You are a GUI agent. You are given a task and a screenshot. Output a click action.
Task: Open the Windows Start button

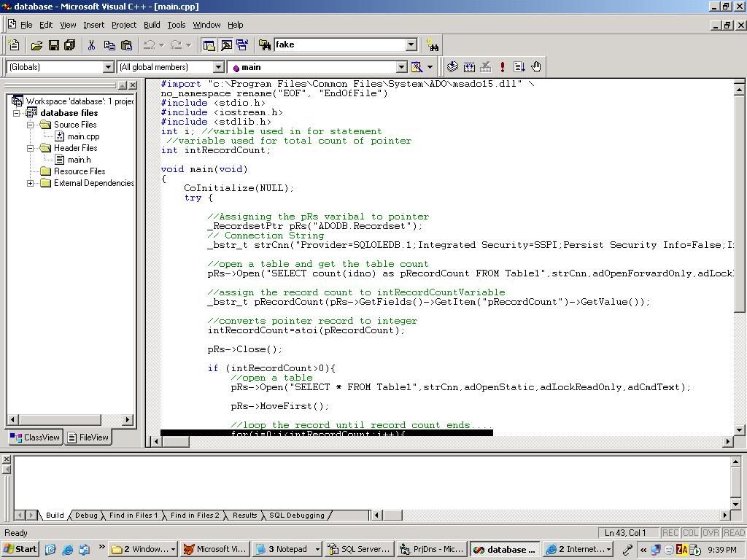point(20,549)
